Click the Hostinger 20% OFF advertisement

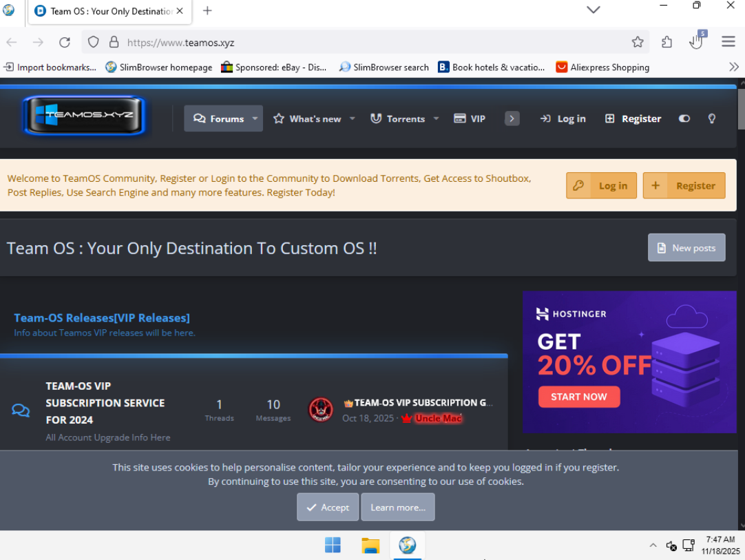pos(629,362)
